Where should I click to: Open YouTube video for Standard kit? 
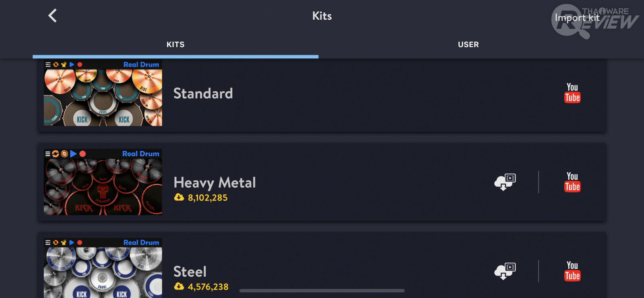572,93
